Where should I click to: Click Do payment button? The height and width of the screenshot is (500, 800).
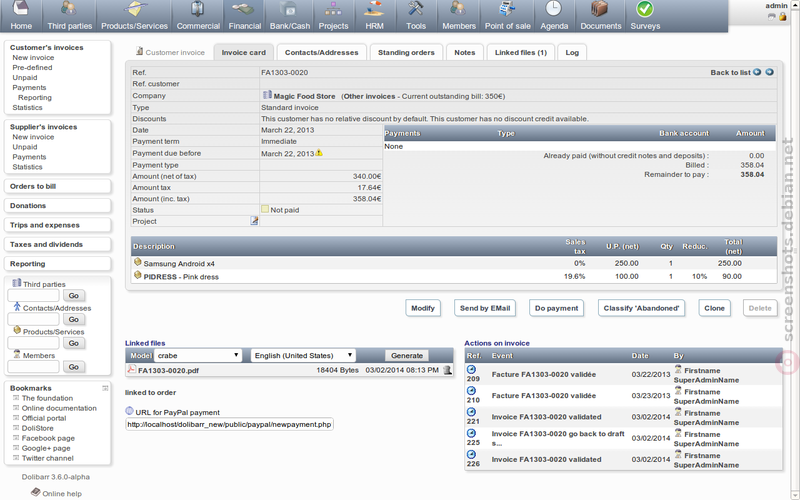pos(556,308)
